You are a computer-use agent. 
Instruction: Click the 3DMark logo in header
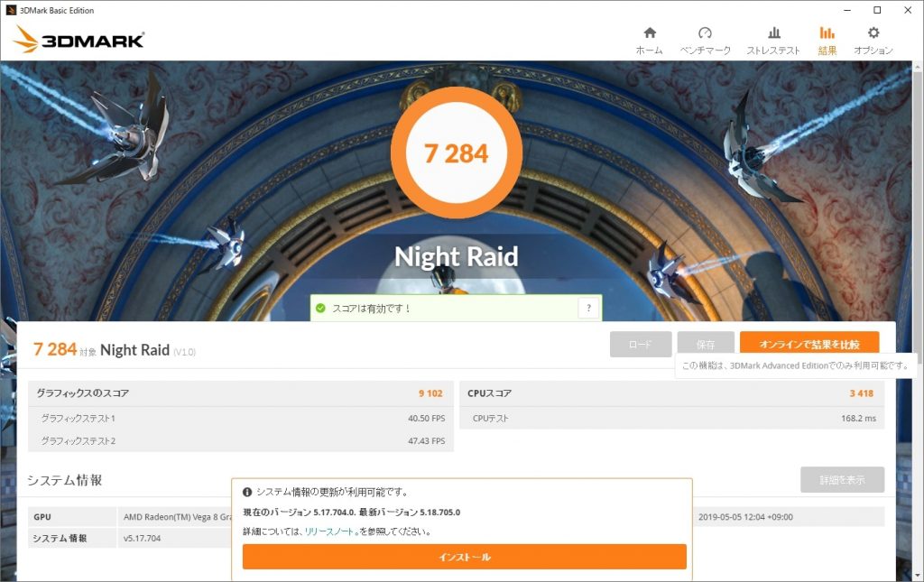pos(79,40)
